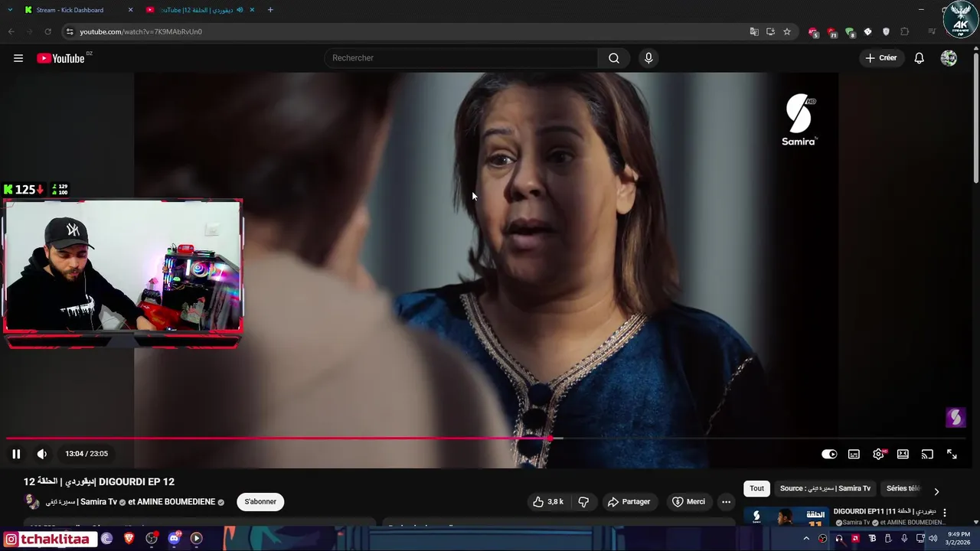The height and width of the screenshot is (551, 980).
Task: Open AMINE BOUMEDIENE channel link
Action: pos(177,502)
